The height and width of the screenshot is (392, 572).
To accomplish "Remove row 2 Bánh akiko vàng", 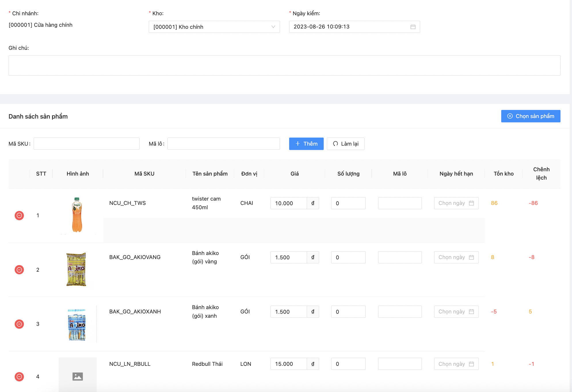I will tap(19, 270).
